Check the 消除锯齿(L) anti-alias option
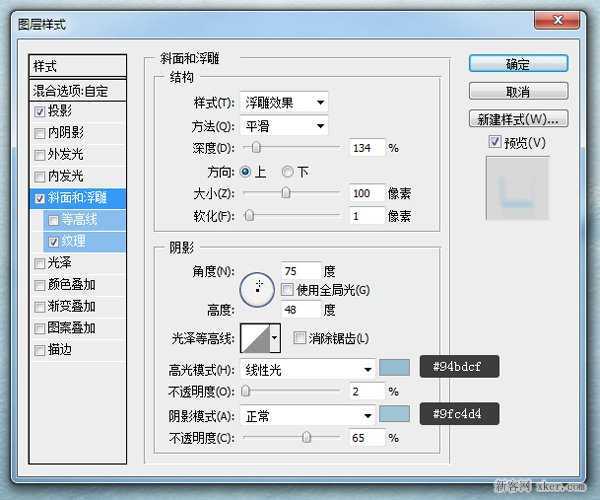The width and height of the screenshot is (600, 500). tap(300, 337)
